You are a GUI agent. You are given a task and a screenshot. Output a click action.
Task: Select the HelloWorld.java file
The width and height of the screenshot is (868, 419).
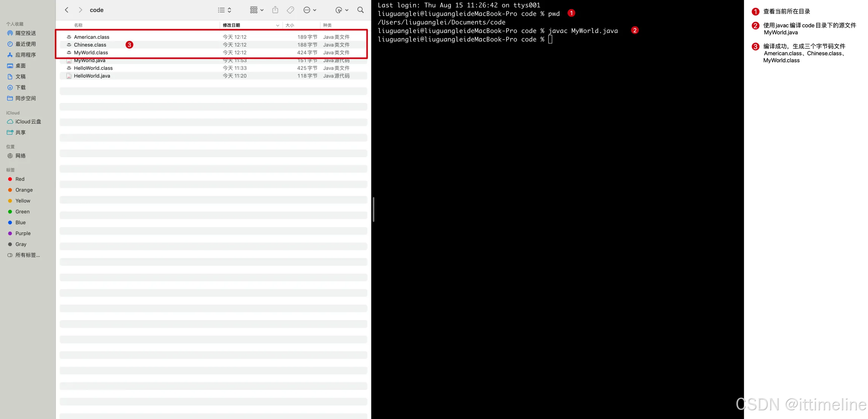(92, 76)
